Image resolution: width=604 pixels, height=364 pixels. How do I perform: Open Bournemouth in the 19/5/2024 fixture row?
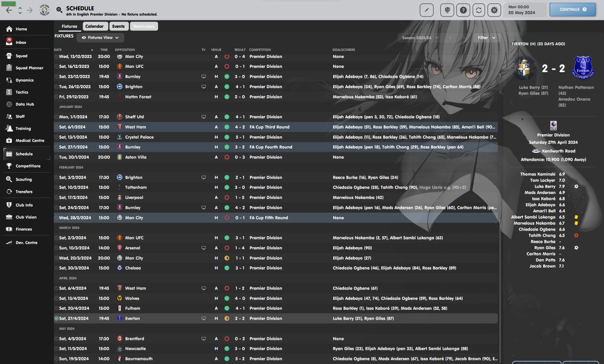(x=139, y=359)
